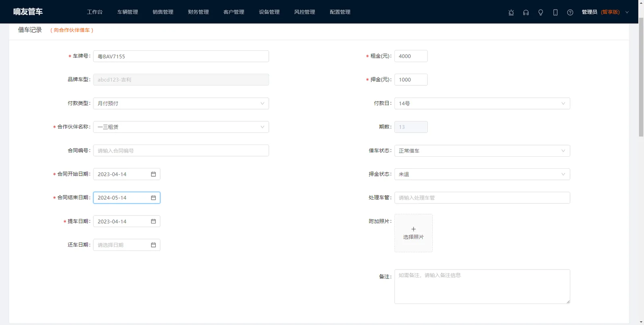Click the 租金(元) input field

[411, 56]
